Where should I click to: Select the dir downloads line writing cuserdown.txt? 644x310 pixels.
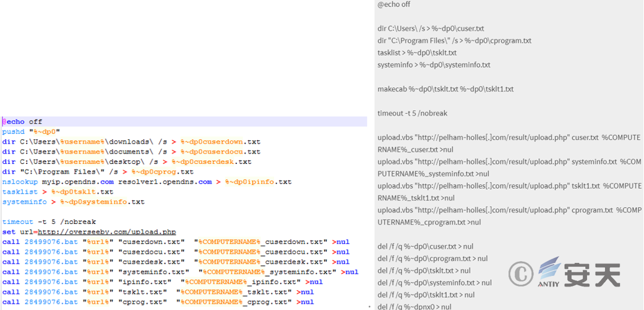tap(131, 142)
